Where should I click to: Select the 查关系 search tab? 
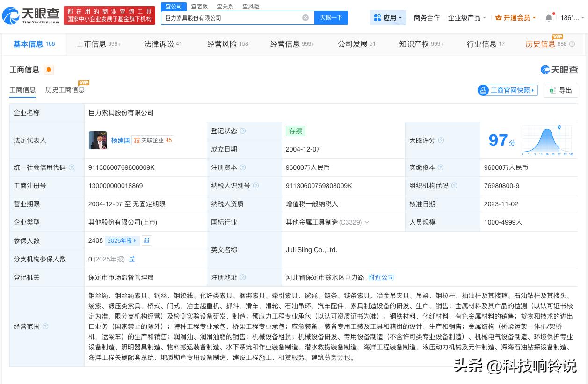coord(225,7)
